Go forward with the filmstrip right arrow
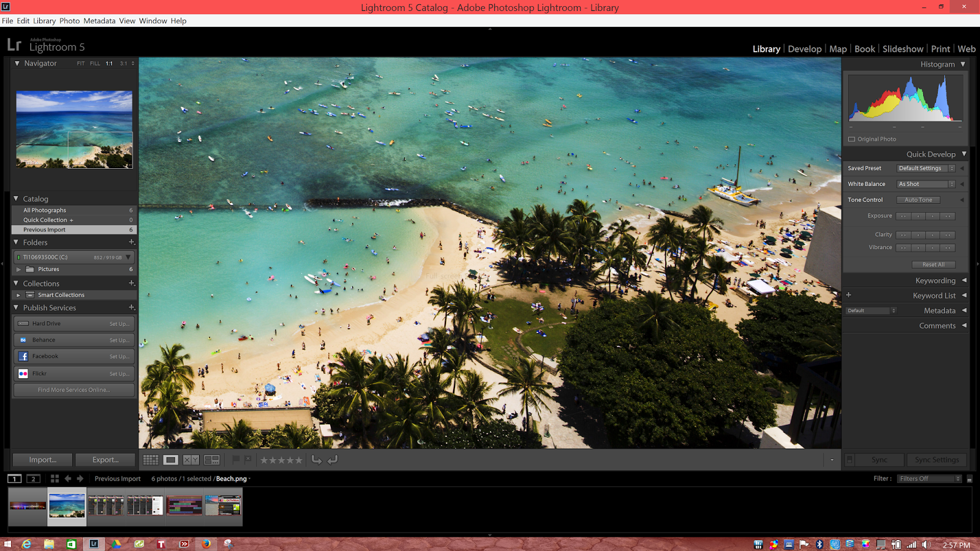The height and width of the screenshot is (551, 980). click(x=80, y=479)
